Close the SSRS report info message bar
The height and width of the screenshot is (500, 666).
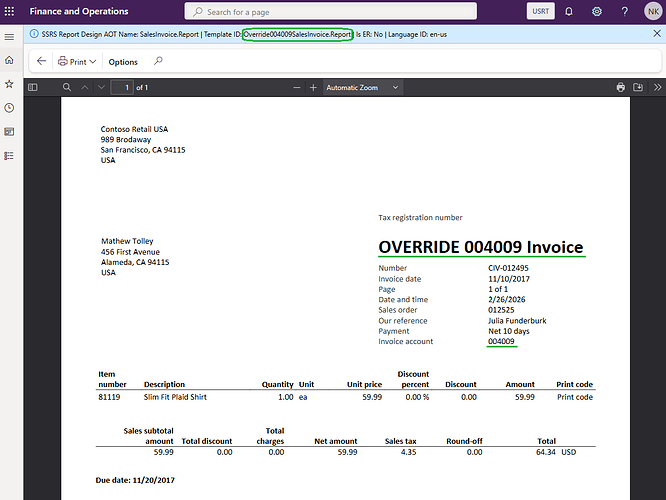pos(657,34)
